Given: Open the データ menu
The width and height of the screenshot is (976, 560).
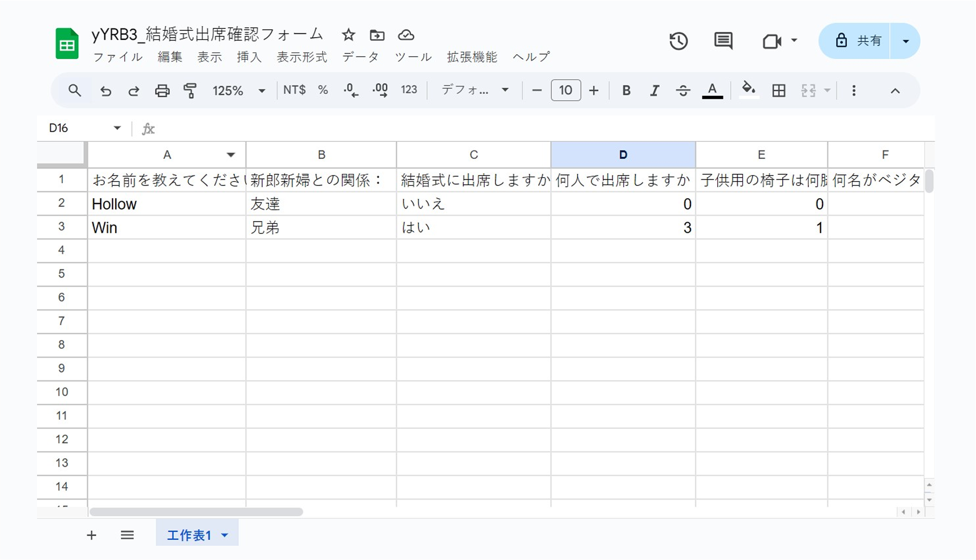Looking at the screenshot, I should (x=361, y=57).
